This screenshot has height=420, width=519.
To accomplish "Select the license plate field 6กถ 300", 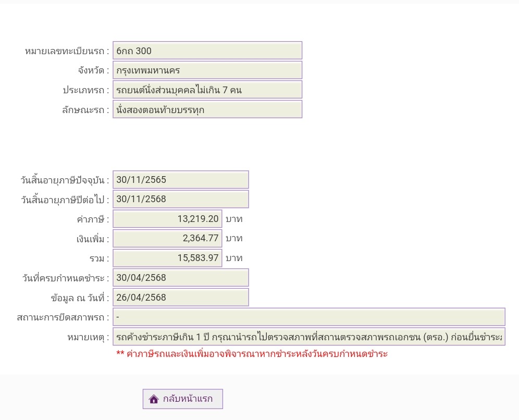I will pos(207,51).
